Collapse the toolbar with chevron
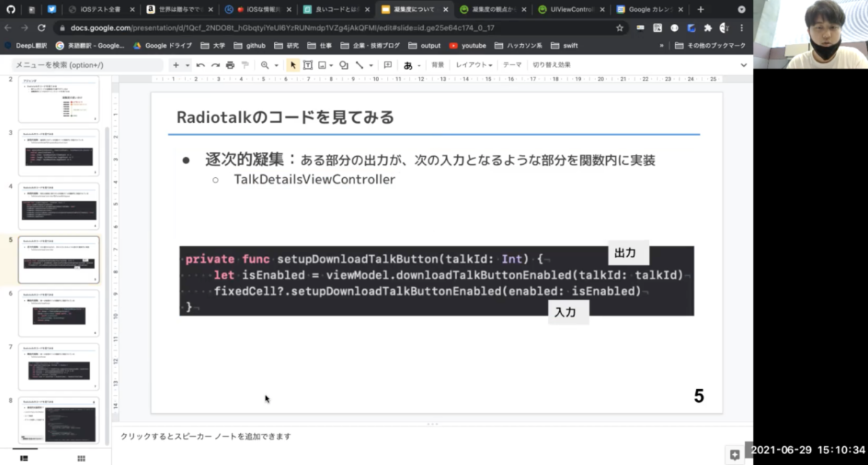This screenshot has width=868, height=465. point(743,65)
